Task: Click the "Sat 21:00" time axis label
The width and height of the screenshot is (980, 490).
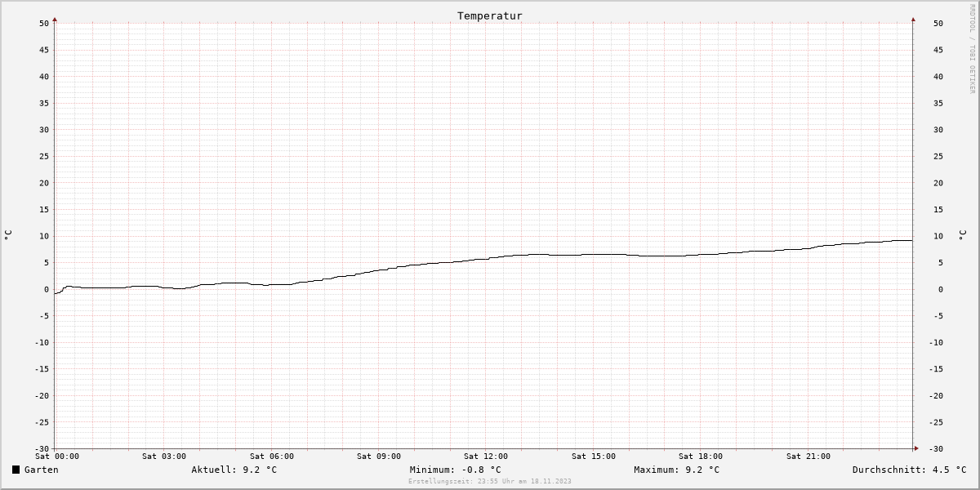Action: [x=808, y=457]
